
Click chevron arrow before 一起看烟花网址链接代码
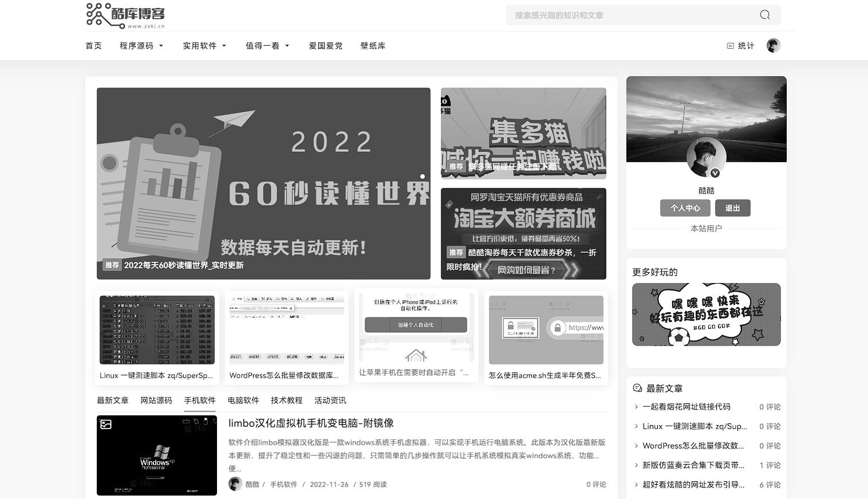pos(637,407)
